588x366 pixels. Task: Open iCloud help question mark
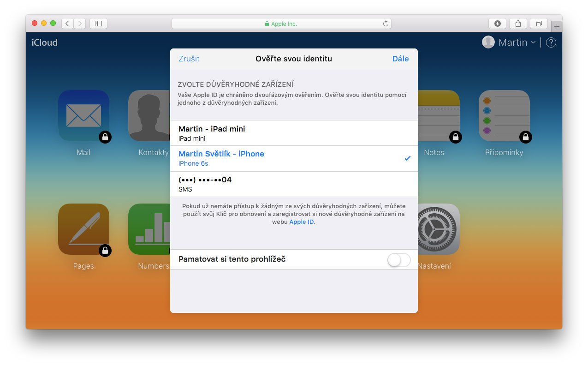[x=551, y=42]
